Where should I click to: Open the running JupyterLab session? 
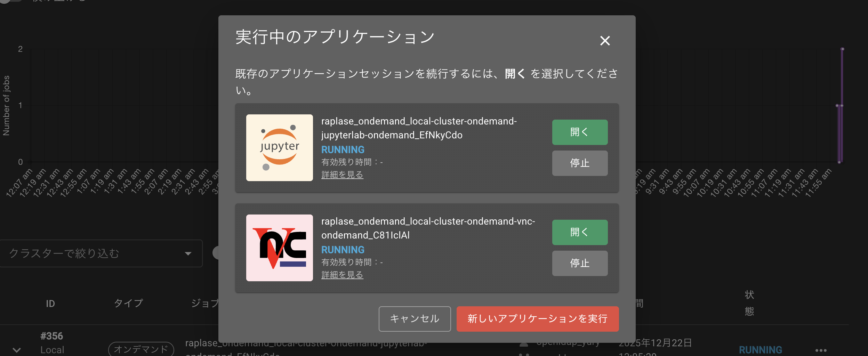580,132
